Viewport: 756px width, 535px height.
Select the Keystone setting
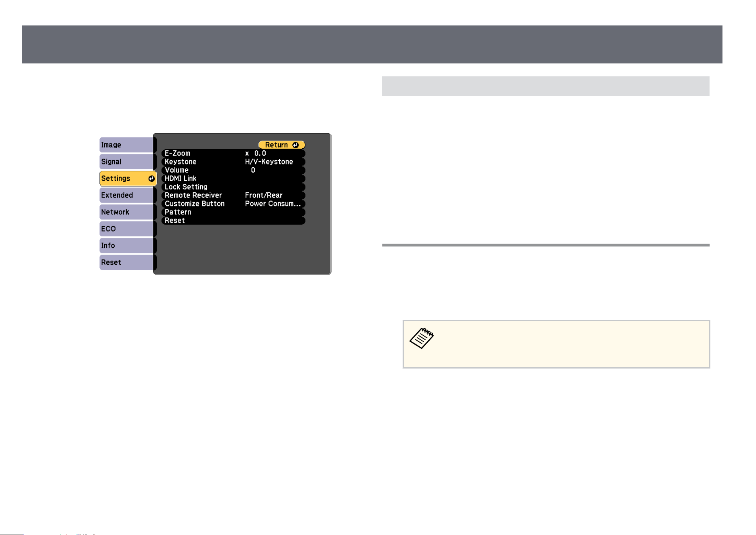(233, 162)
